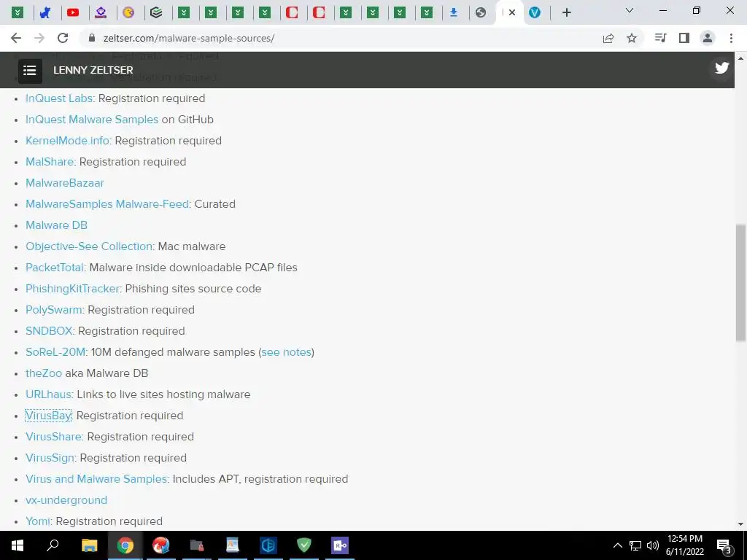Open the SNDBOX link
The image size is (747, 560).
tap(49, 330)
